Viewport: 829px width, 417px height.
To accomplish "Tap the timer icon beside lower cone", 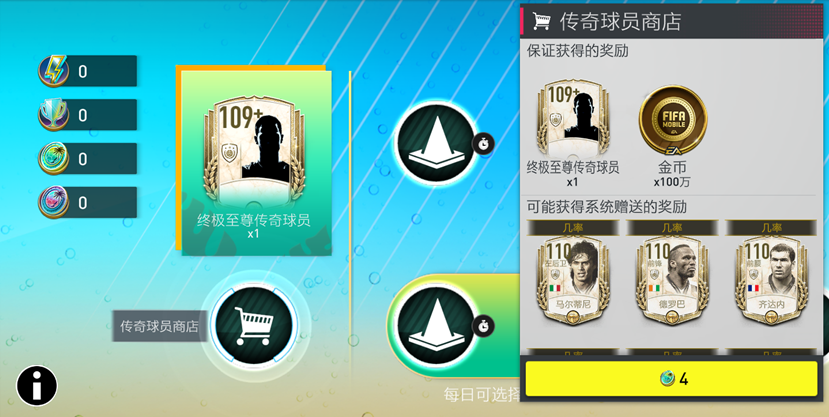I will [483, 325].
